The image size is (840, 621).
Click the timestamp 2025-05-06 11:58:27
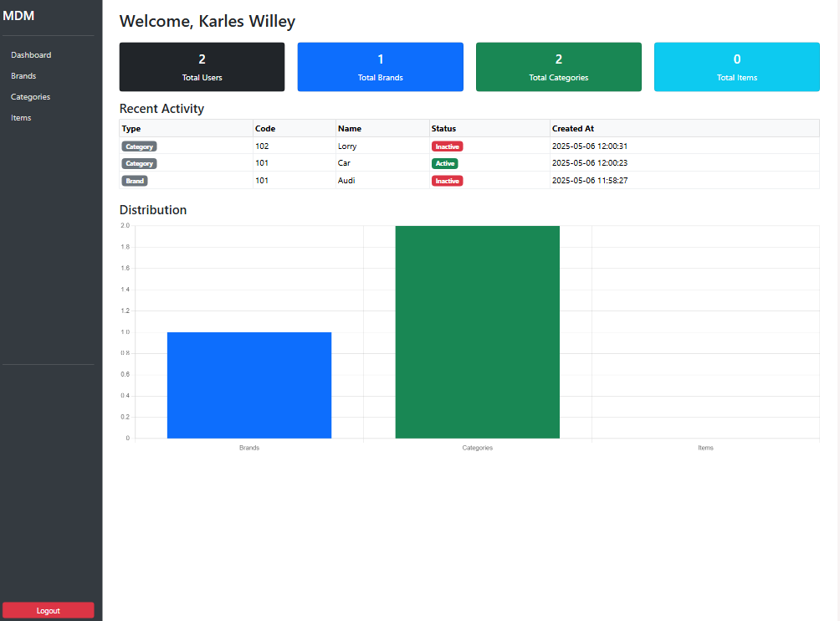coord(590,181)
